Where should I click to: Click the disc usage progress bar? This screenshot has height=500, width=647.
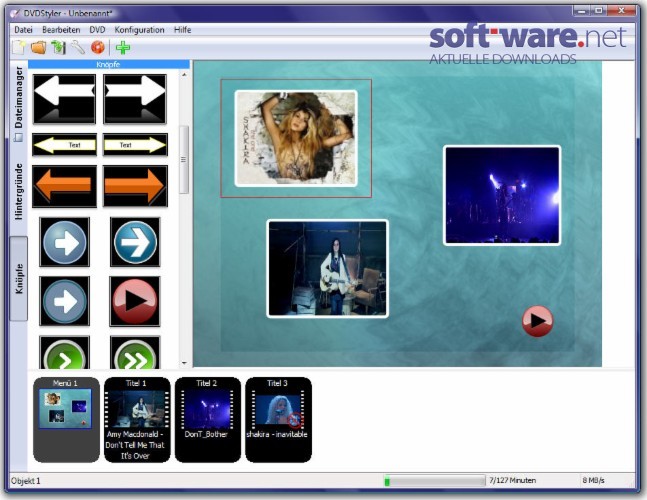tap(434, 481)
